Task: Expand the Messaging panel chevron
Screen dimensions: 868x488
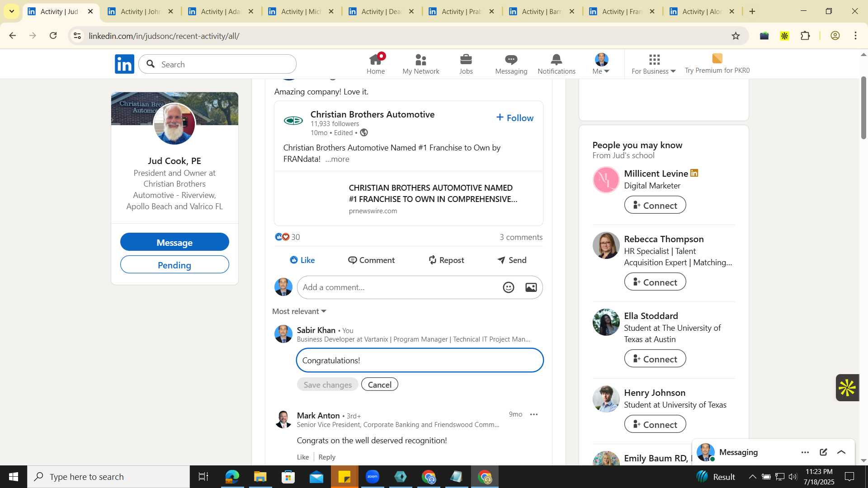Action: (x=841, y=452)
